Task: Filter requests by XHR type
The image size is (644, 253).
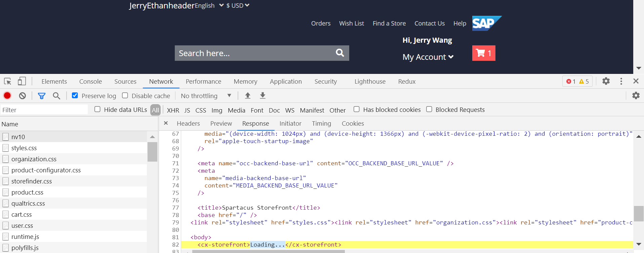Action: click(173, 110)
